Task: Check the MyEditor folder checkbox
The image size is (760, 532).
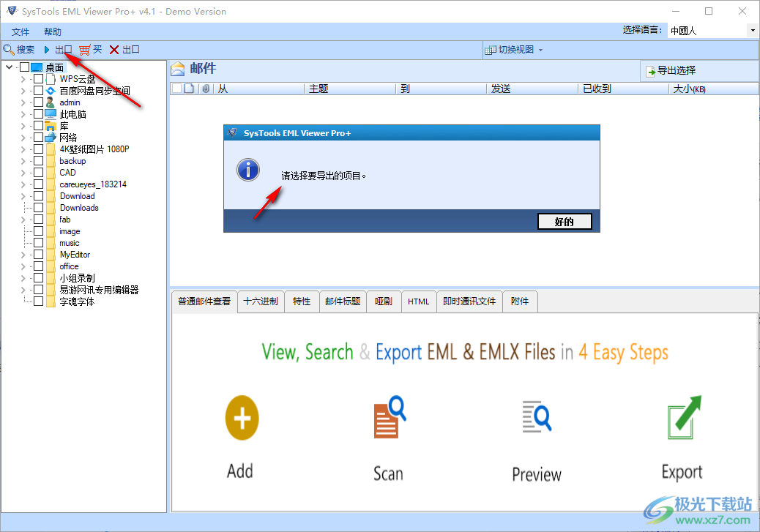Action: click(x=38, y=255)
